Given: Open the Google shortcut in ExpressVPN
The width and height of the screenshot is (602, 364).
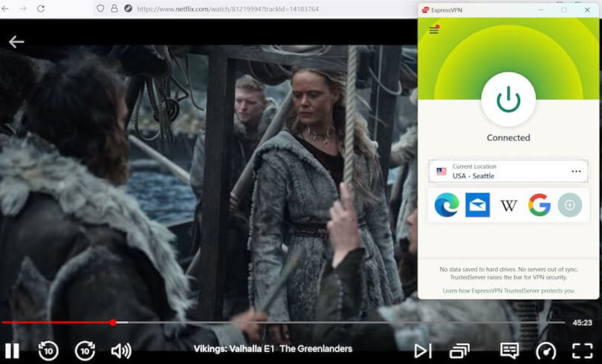Looking at the screenshot, I should (x=540, y=205).
